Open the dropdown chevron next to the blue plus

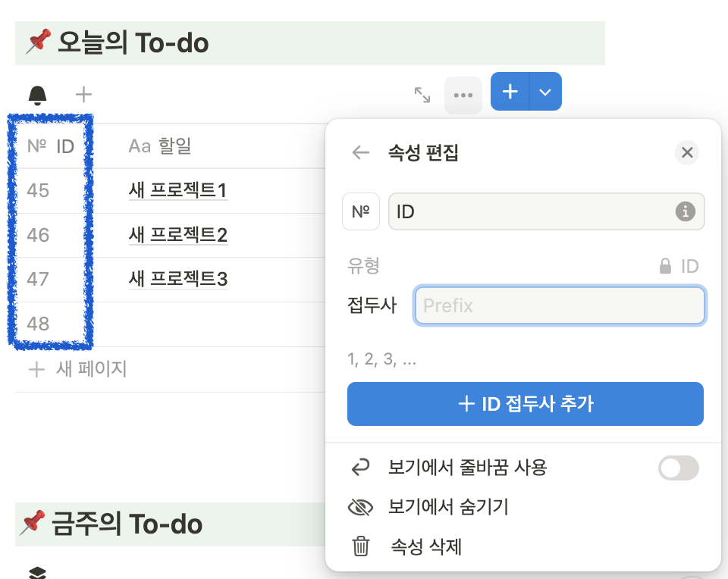pos(544,91)
